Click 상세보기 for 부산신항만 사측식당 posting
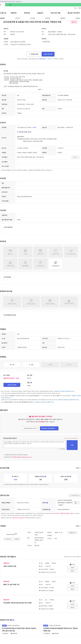 (72, 604)
